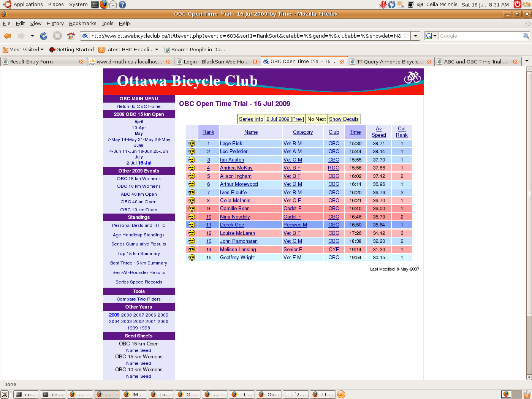Open the URL history dropdown arrow
The width and height of the screenshot is (532, 399).
[416, 36]
